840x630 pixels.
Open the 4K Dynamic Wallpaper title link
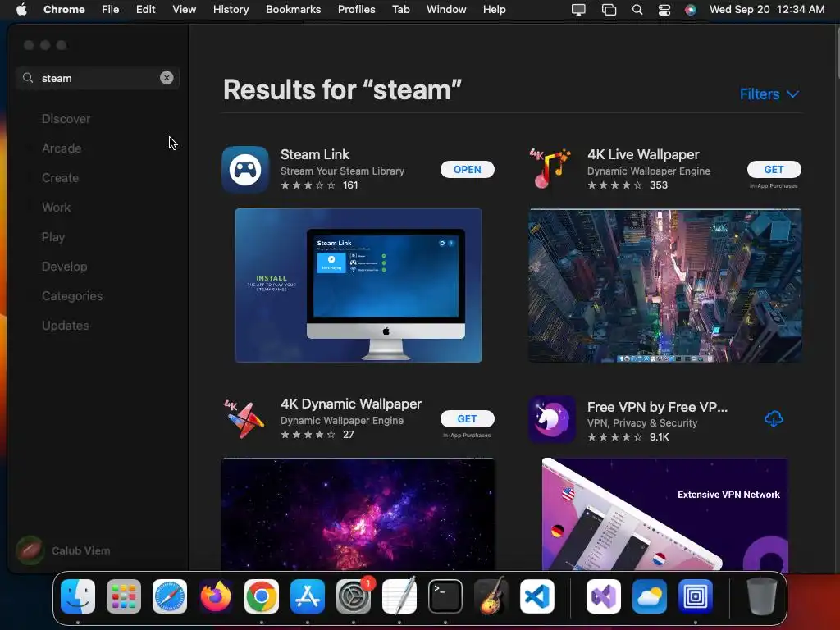click(351, 404)
